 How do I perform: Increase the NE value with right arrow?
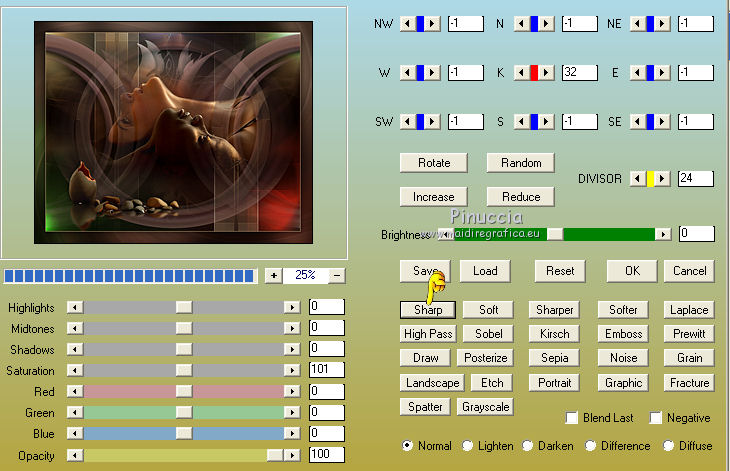662,23
